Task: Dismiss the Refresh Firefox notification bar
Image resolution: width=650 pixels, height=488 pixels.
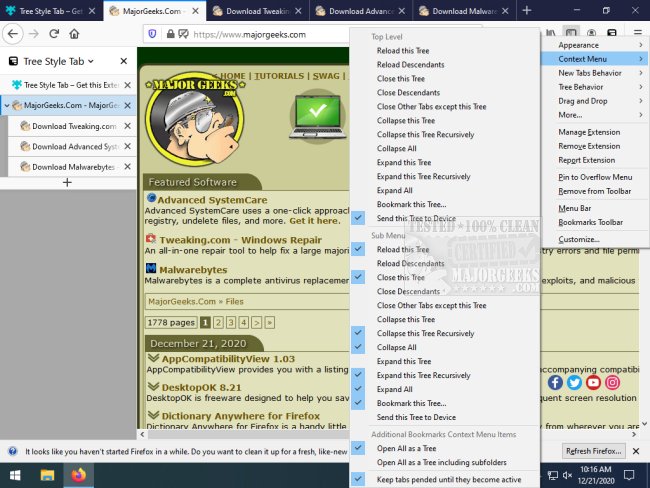Action: [636, 451]
